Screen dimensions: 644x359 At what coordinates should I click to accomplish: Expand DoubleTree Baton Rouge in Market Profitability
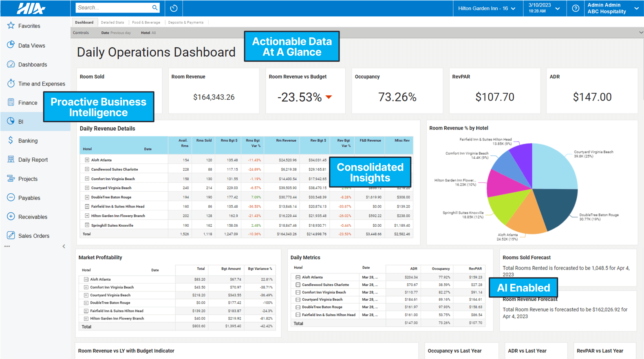click(86, 303)
